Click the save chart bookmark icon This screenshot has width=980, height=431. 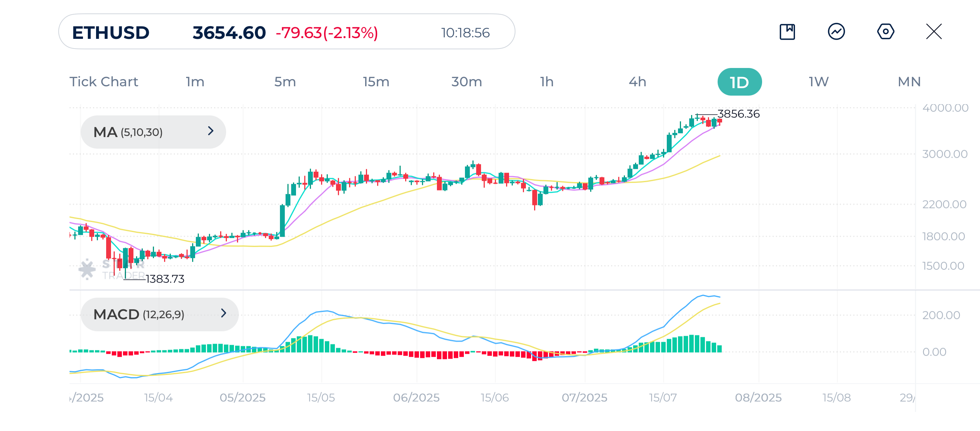pos(787,31)
